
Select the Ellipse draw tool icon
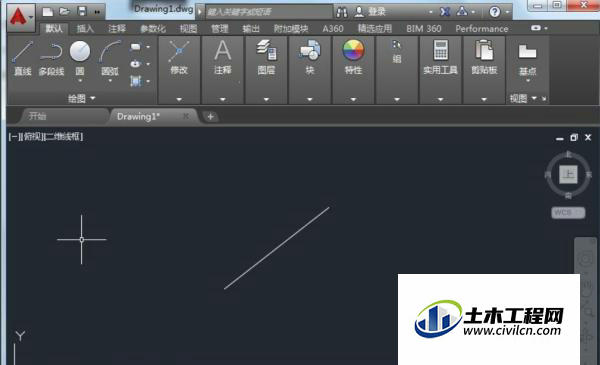point(135,64)
